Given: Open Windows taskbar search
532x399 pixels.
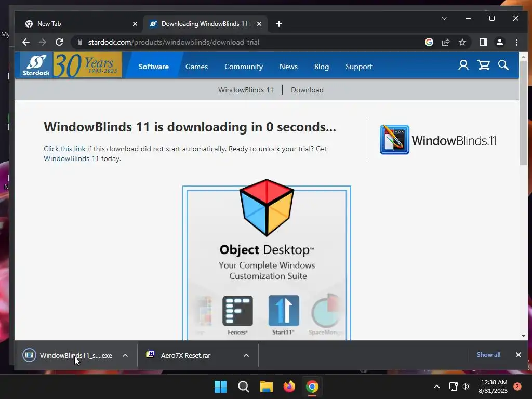Looking at the screenshot, I should 243,387.
